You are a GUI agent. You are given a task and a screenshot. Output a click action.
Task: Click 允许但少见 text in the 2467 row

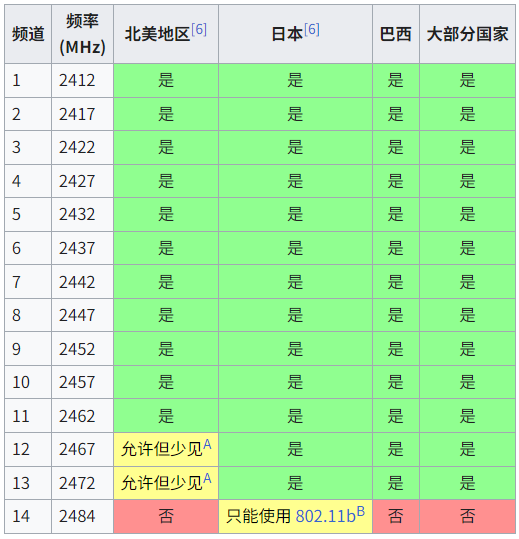pyautogui.click(x=162, y=449)
